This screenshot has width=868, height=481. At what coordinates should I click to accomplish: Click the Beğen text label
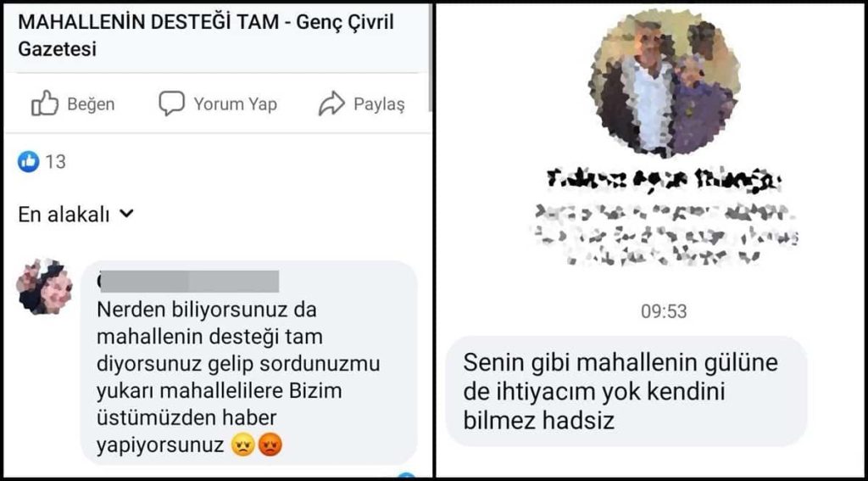91,104
